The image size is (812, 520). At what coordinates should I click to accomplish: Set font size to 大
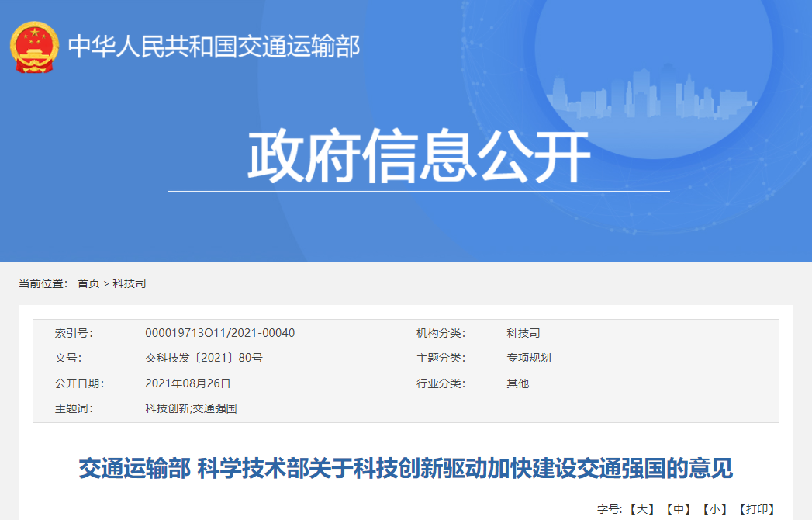point(642,510)
